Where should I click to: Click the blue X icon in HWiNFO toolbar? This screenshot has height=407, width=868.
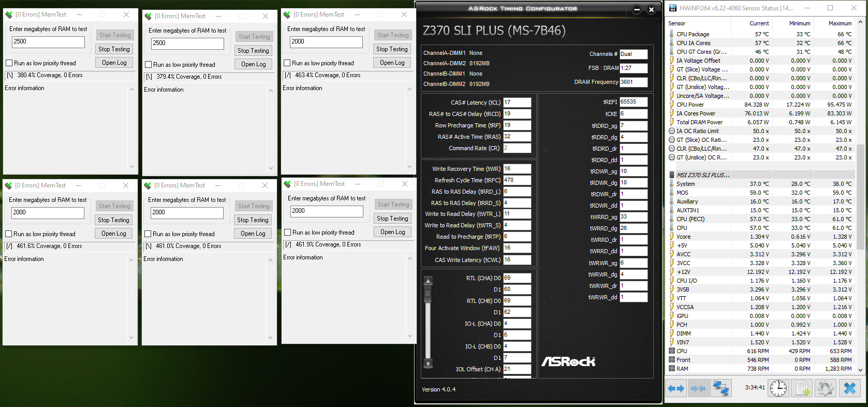point(849,388)
